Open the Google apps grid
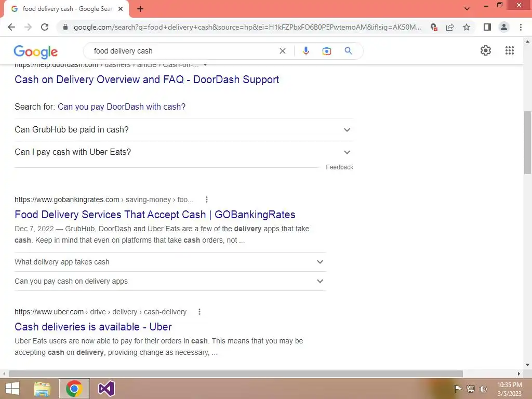Image resolution: width=532 pixels, height=399 pixels. click(x=509, y=50)
